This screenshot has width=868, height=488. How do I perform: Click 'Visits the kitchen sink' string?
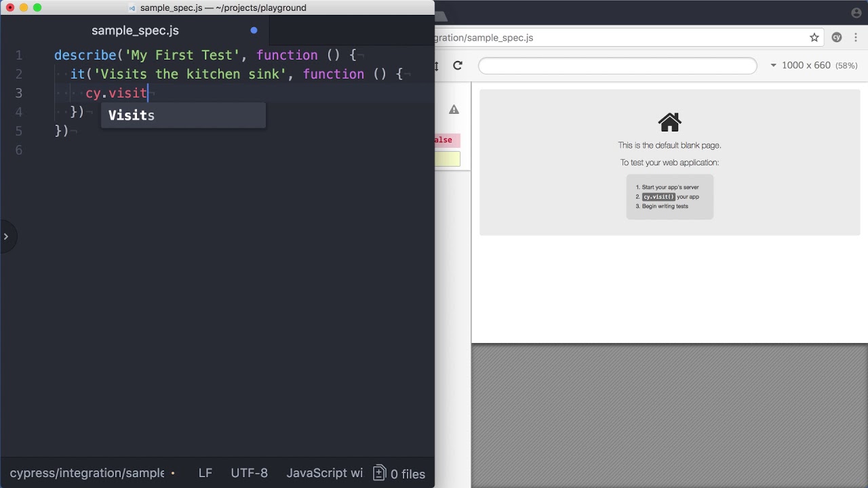click(x=190, y=74)
